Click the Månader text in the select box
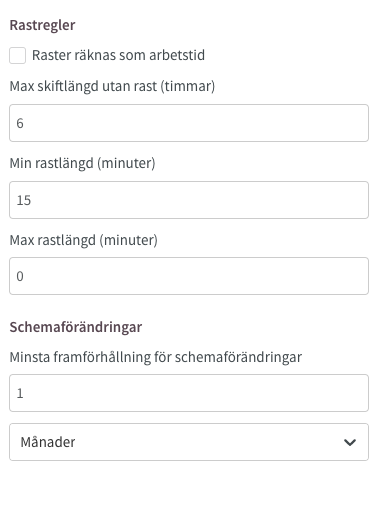Image resolution: width=383 pixels, height=530 pixels. pyautogui.click(x=48, y=442)
